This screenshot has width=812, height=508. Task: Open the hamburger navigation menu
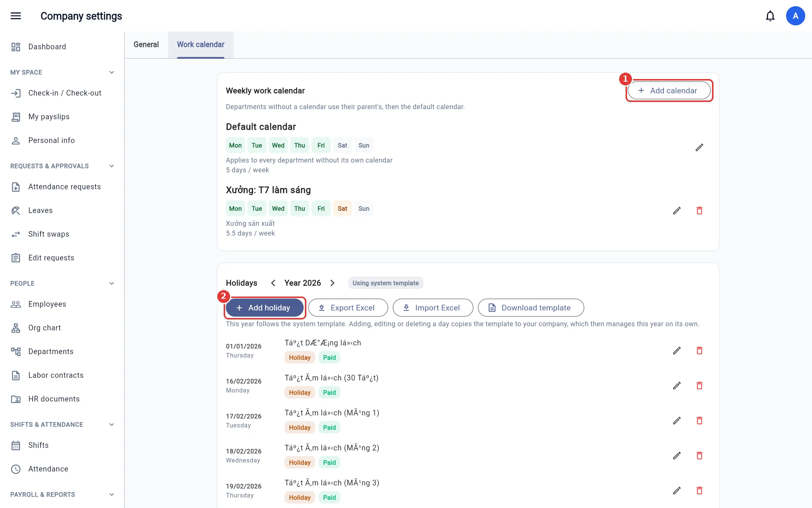coord(16,16)
